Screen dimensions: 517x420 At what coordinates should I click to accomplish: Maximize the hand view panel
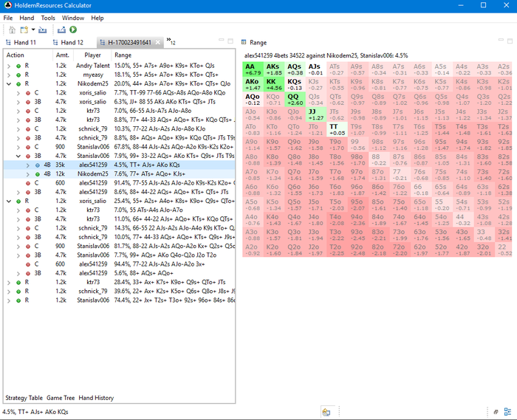230,41
